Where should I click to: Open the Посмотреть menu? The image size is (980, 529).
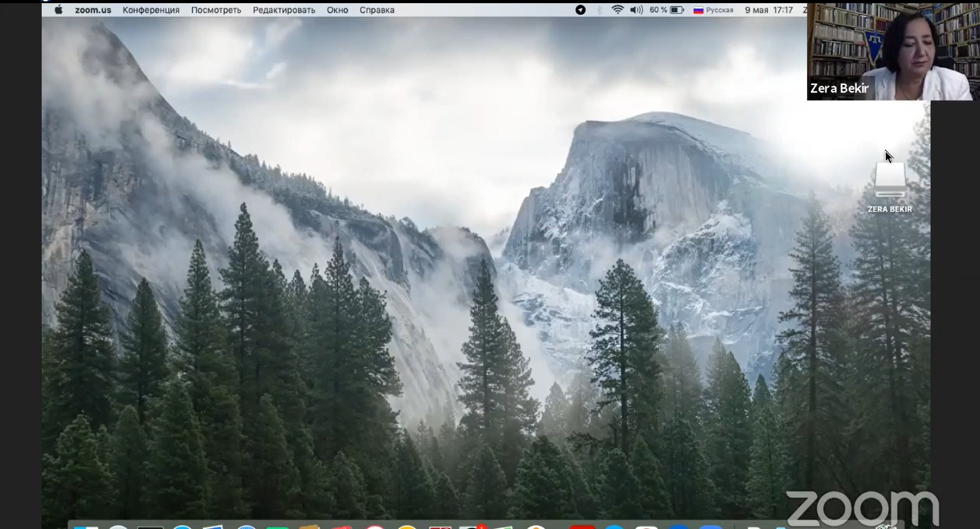pos(216,10)
